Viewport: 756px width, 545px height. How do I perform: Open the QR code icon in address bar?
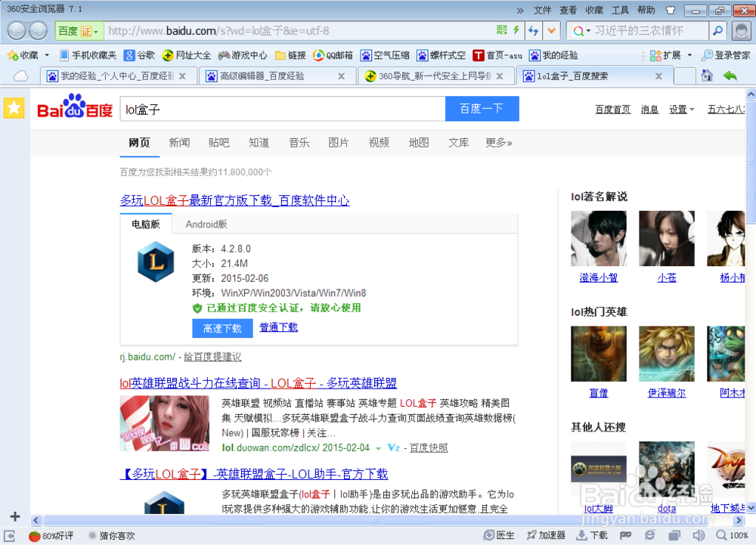(502, 30)
